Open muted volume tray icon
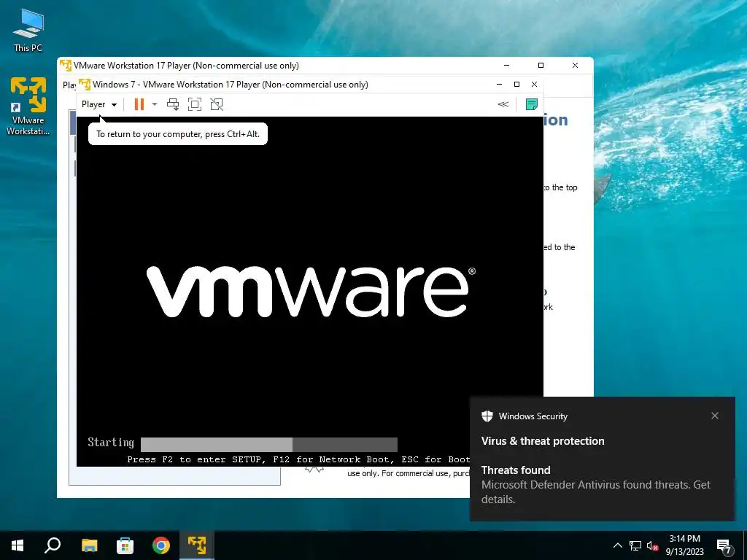Image resolution: width=747 pixels, height=560 pixels. tap(653, 545)
